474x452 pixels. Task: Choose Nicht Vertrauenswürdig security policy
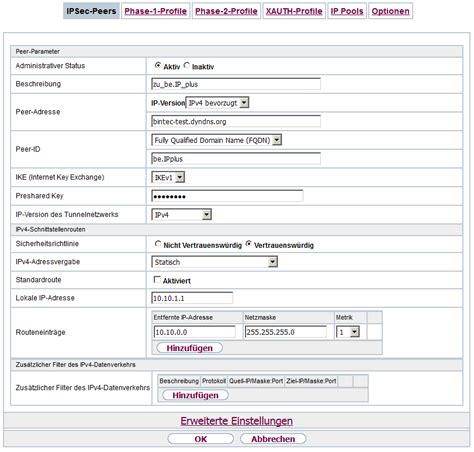(158, 244)
